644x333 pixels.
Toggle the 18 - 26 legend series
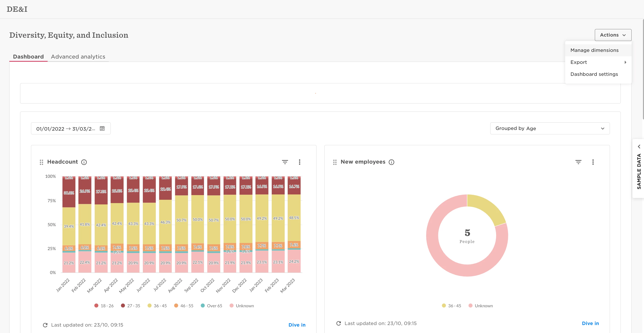click(x=104, y=306)
